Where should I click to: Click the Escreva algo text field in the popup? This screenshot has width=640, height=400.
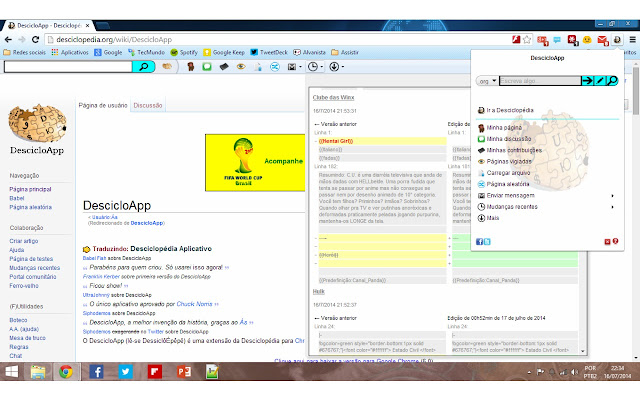[540, 81]
